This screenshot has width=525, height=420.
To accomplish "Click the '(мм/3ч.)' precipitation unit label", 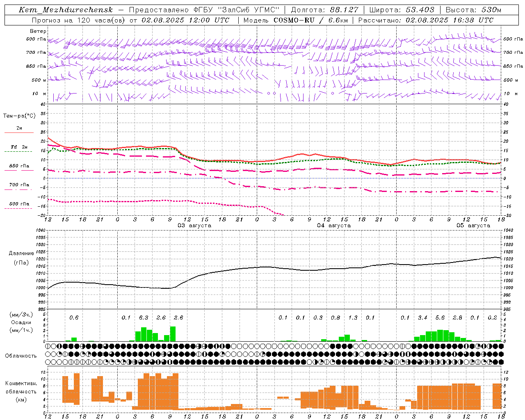I will pos(21,315).
